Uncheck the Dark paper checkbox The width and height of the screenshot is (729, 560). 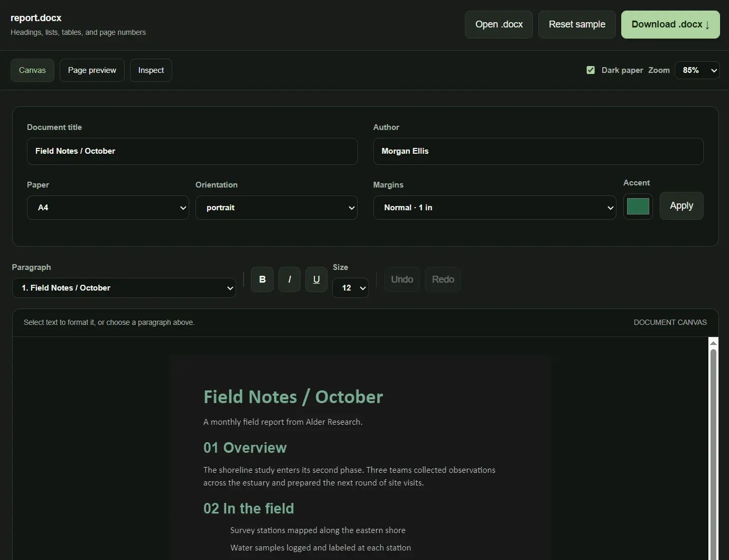tap(591, 70)
